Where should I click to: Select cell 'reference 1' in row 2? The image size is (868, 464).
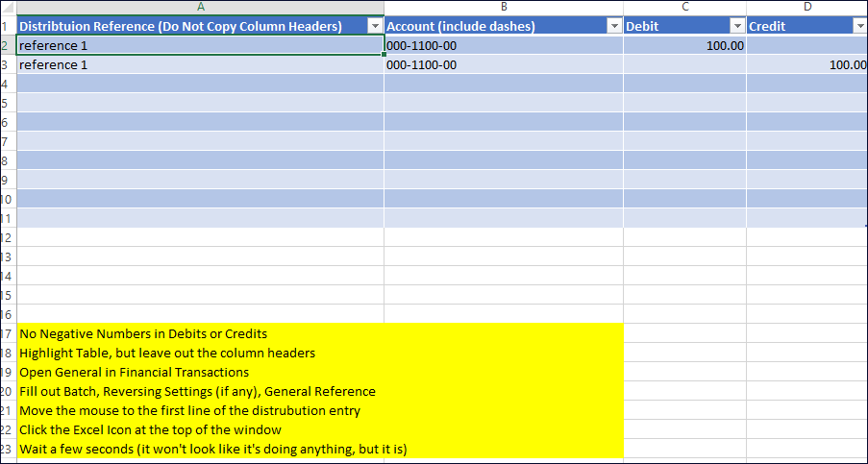pos(200,45)
